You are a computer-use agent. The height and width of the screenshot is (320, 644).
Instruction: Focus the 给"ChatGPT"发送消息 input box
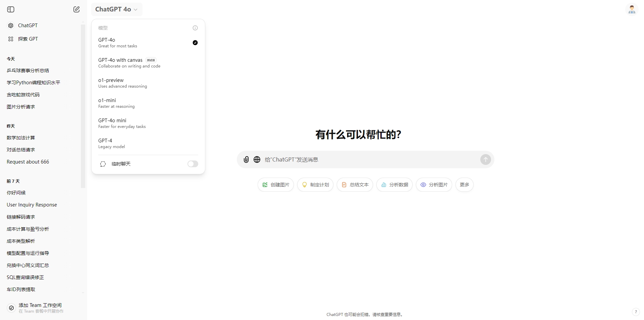[x=369, y=159]
